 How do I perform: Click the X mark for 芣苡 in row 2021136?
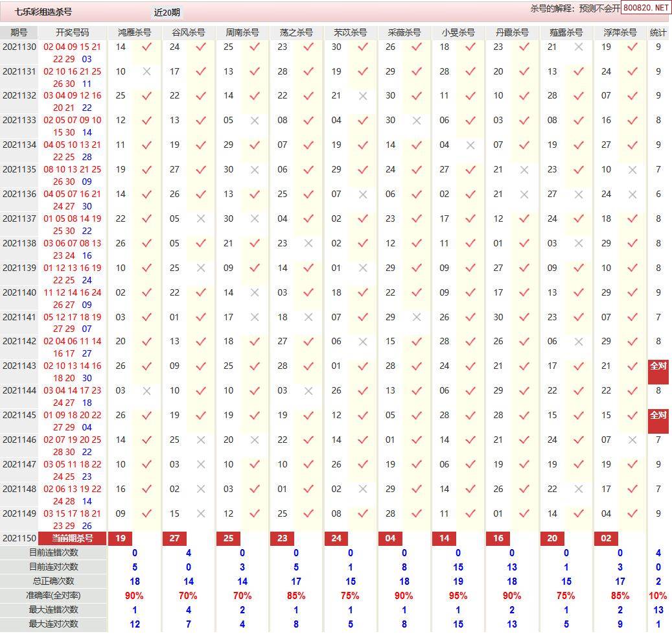click(x=363, y=194)
